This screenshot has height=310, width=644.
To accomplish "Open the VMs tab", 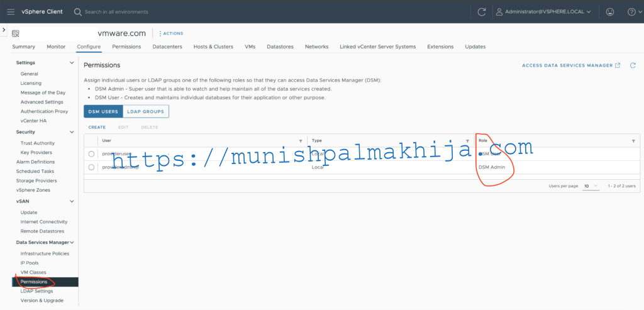I will pyautogui.click(x=250, y=47).
